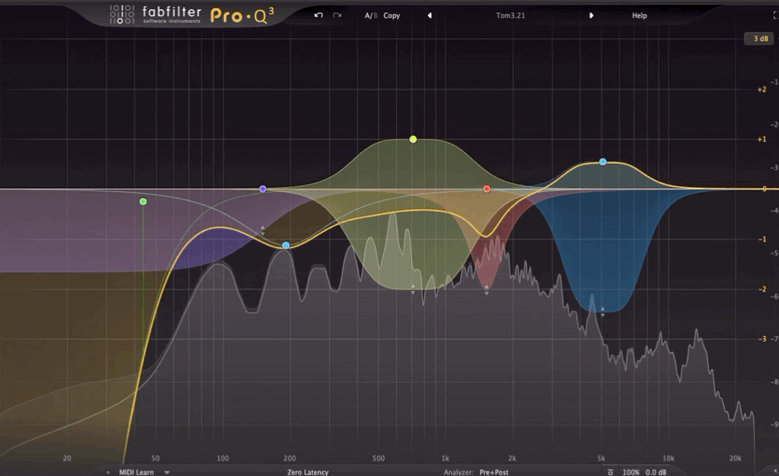Click the +2 dB gain scale label
779x476 pixels.
(x=762, y=89)
